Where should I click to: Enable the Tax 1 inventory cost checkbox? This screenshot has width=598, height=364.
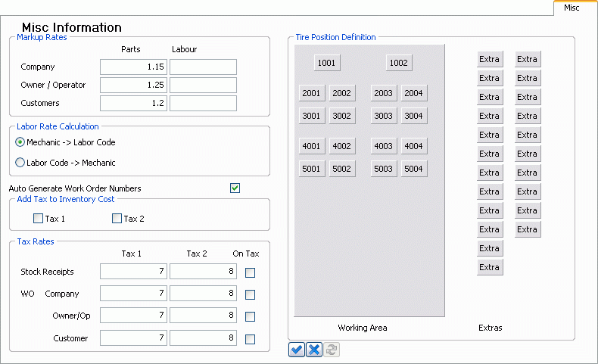pyautogui.click(x=39, y=219)
